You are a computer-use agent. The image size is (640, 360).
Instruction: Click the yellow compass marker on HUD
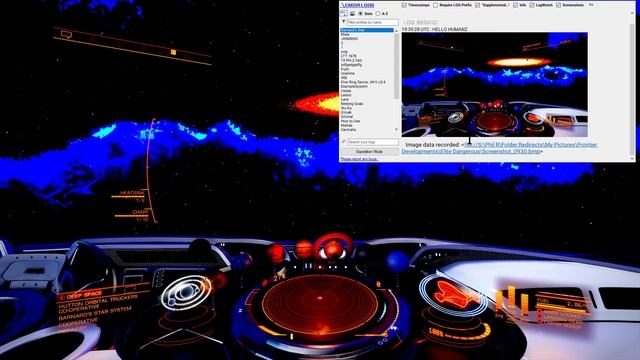pos(173,52)
